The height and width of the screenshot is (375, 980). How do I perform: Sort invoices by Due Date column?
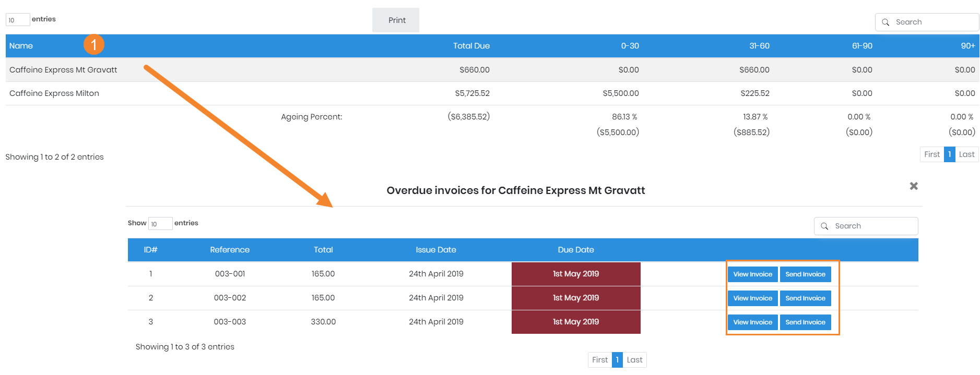click(576, 250)
